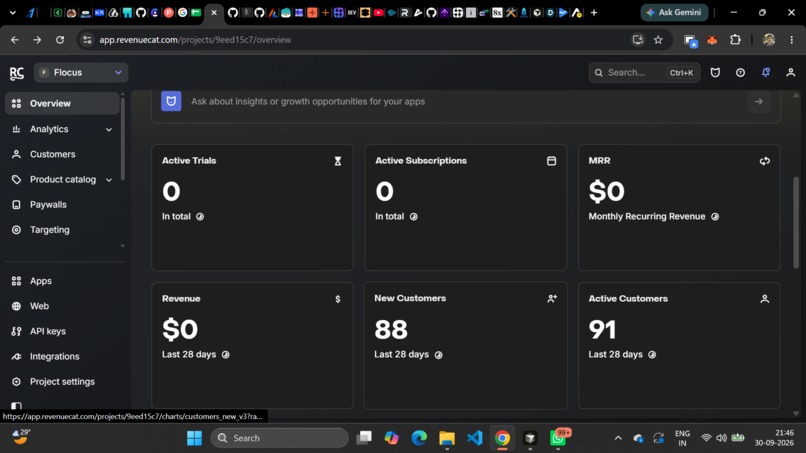Click the Ask Gemini button
This screenshot has height=453, width=806.
[x=674, y=12]
